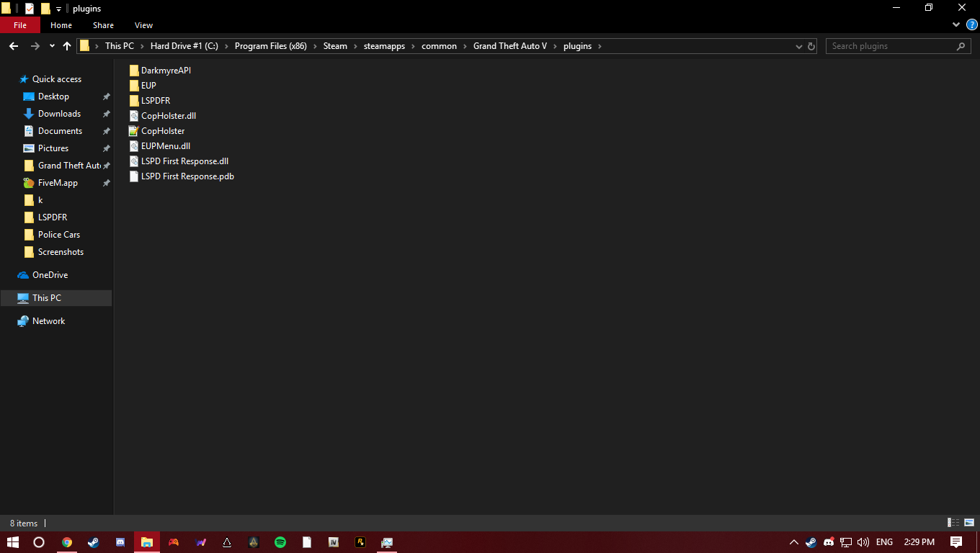Expand the chevron after common breadcrumb
This screenshot has width=980, height=553.
point(465,46)
